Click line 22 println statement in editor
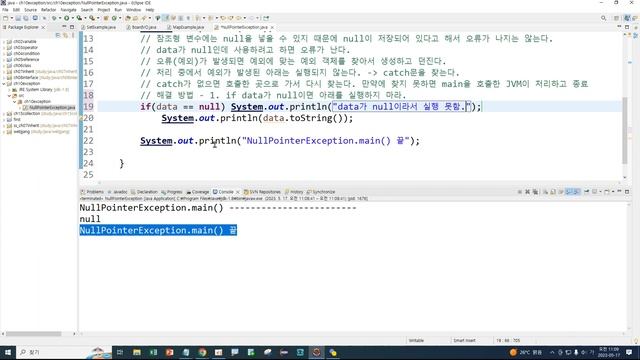The image size is (640, 360). 280,141
